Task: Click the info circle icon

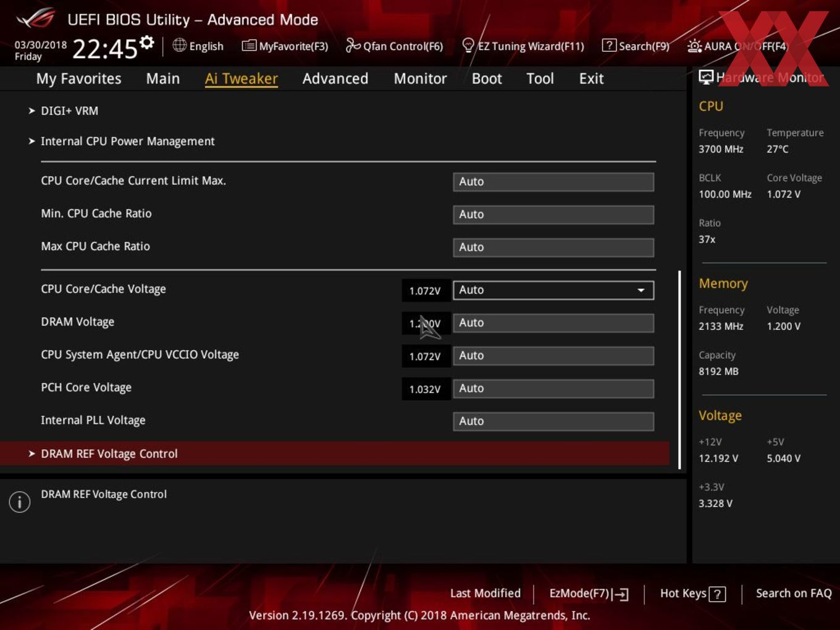Action: [x=20, y=502]
